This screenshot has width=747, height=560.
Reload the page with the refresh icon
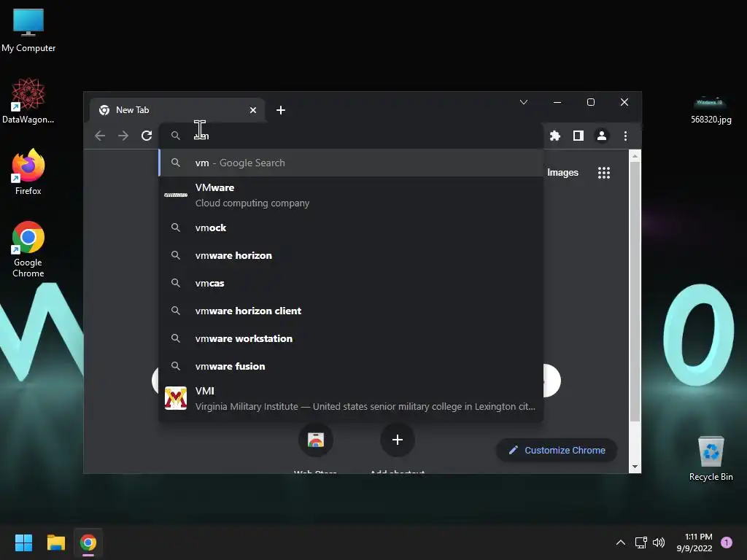pos(147,136)
